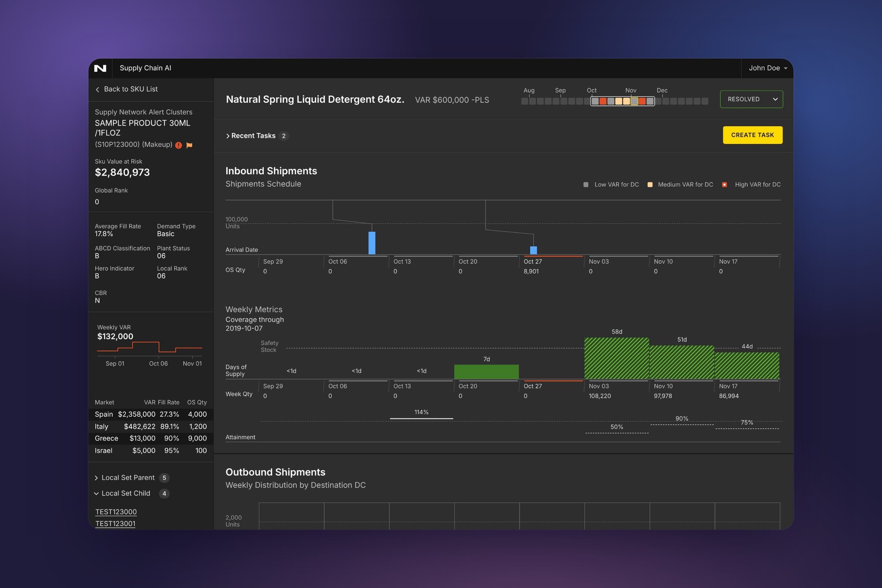The height and width of the screenshot is (588, 882).
Task: Click the Week Qty value 97,978
Action: point(663,396)
